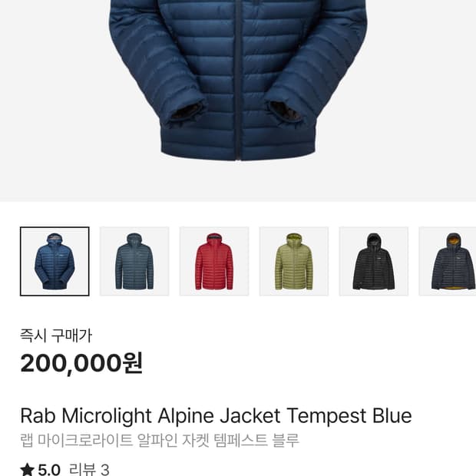View the 리뷰 3 reviews link

click(89, 469)
